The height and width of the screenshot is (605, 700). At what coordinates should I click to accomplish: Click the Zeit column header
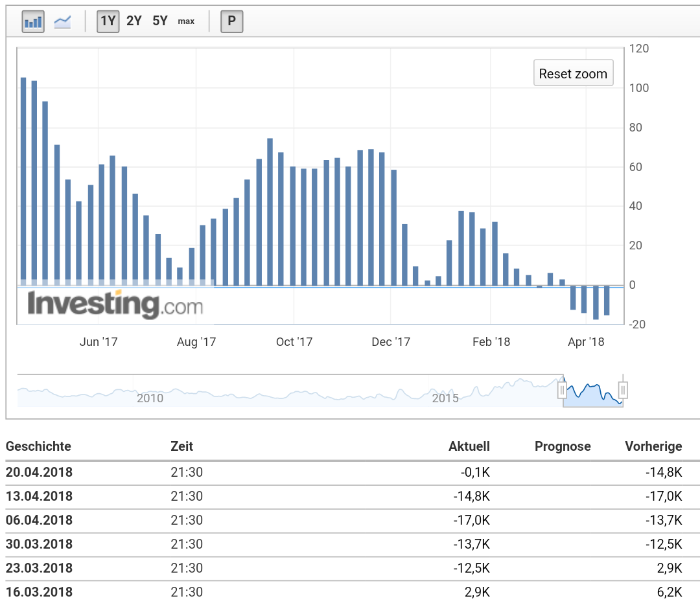pos(181,446)
